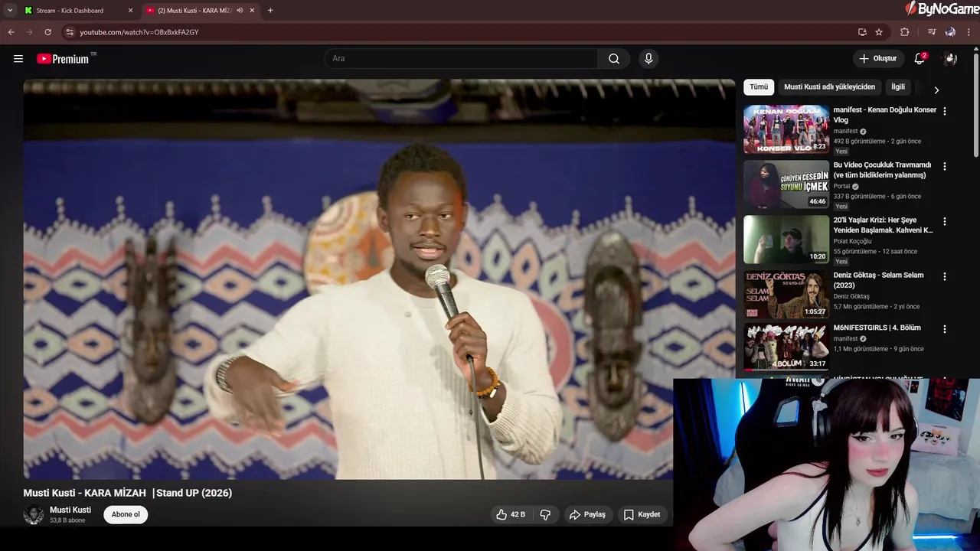Viewport: 980px width, 551px height.
Task: Open Deniz Göktaş - Selam Selam title
Action: (x=879, y=280)
